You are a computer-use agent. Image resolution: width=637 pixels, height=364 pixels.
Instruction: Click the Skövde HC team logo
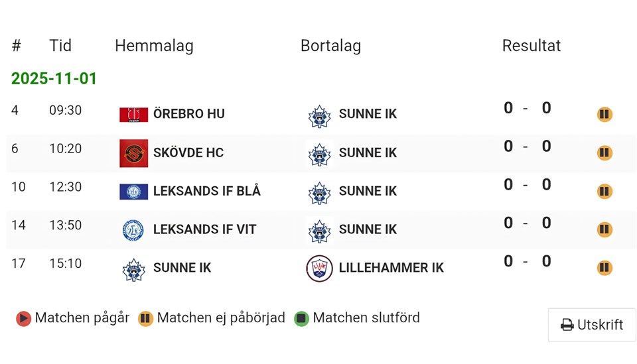[x=133, y=153]
